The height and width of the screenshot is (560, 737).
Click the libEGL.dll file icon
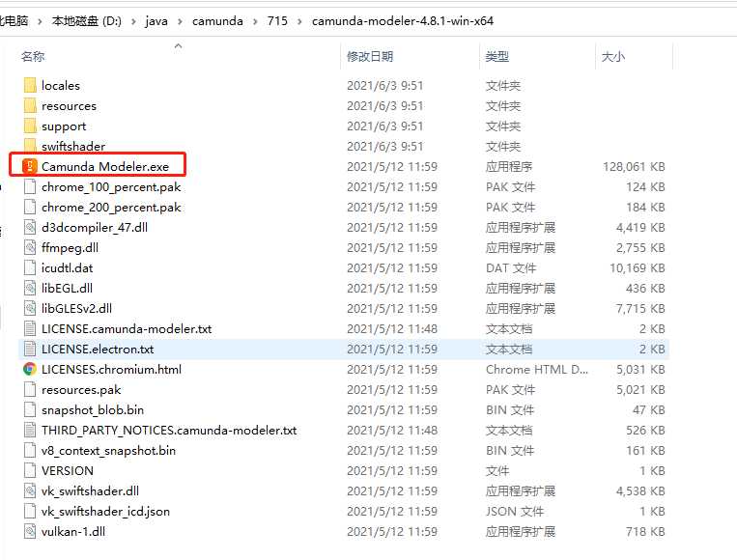point(30,288)
